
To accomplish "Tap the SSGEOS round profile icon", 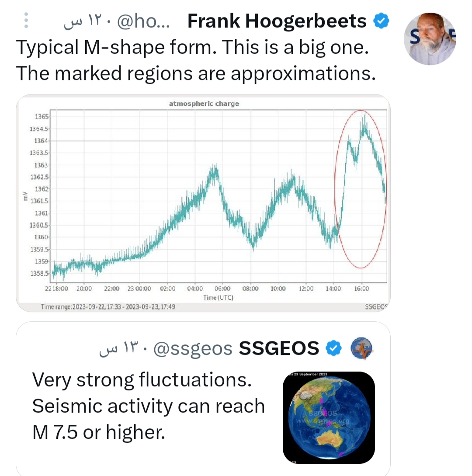I will [x=362, y=348].
